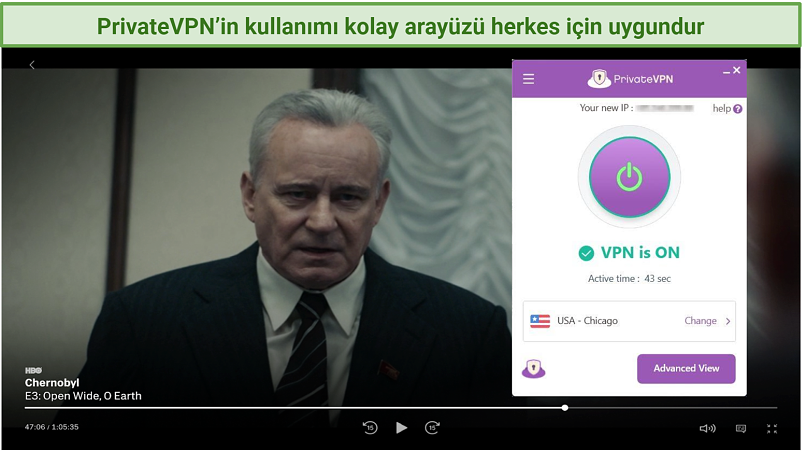
Task: Expand server list with the chevron arrow
Action: click(728, 321)
